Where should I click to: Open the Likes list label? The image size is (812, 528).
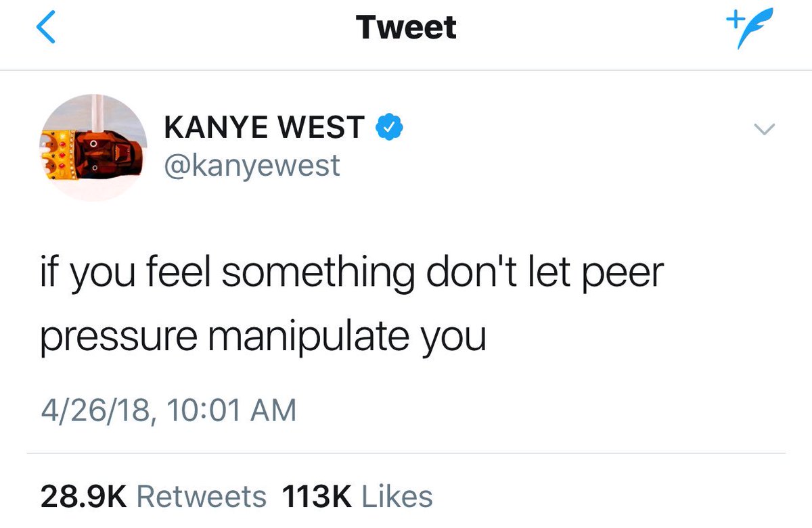click(397, 497)
